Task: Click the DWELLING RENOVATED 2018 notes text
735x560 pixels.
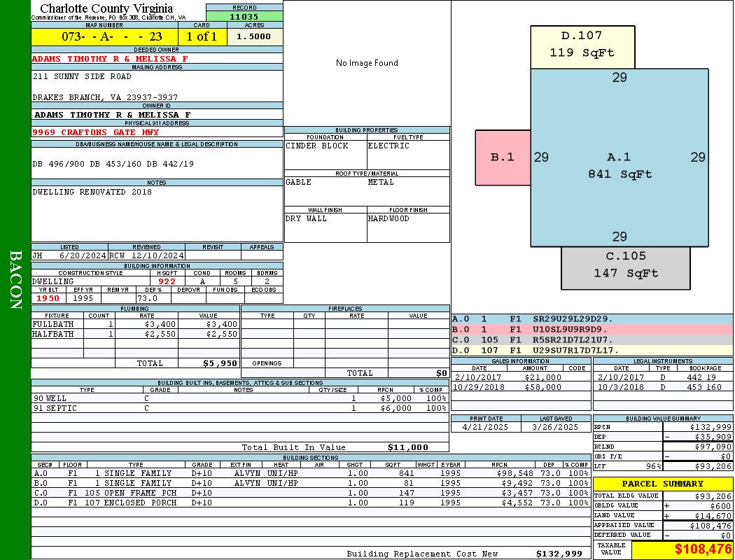Action: 92,192
